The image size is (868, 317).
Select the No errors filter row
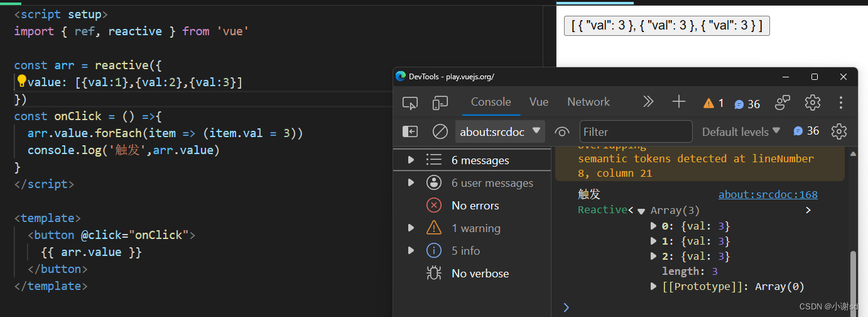coord(472,206)
